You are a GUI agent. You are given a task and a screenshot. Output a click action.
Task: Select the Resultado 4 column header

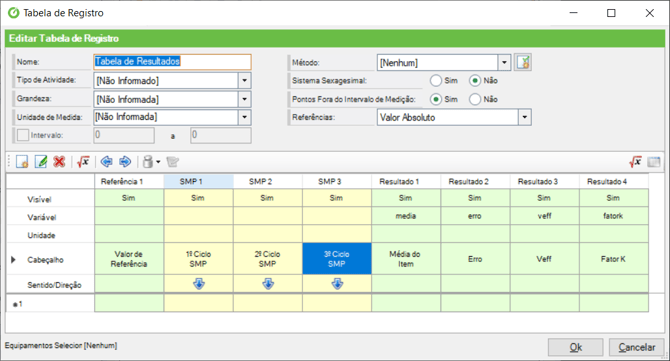[614, 182]
